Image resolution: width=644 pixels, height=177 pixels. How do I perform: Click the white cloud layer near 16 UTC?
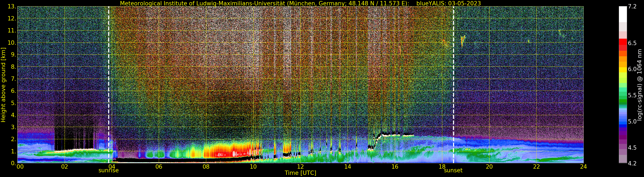pyautogui.click(x=395, y=135)
